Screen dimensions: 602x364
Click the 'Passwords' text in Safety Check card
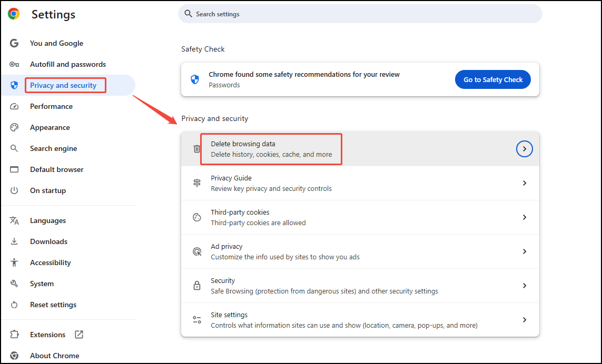click(x=224, y=85)
